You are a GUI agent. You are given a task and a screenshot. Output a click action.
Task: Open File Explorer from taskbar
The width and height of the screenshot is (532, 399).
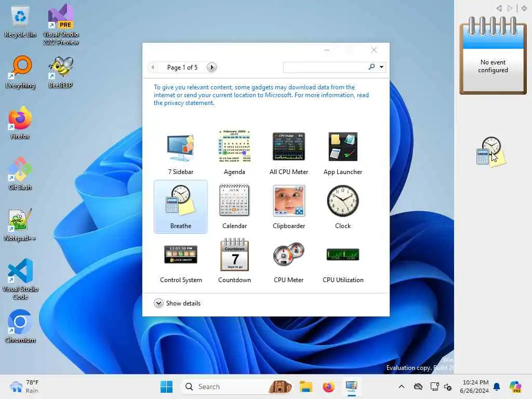click(x=305, y=387)
